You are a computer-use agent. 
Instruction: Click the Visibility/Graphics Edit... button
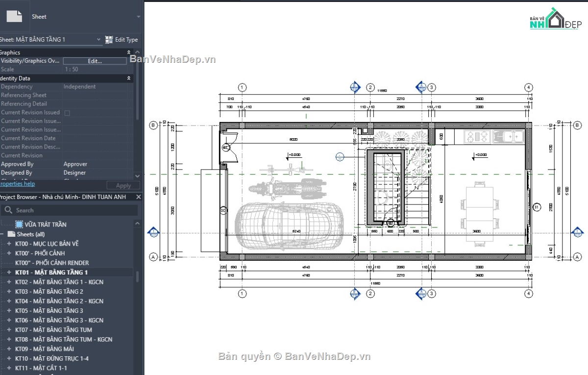[x=95, y=61]
